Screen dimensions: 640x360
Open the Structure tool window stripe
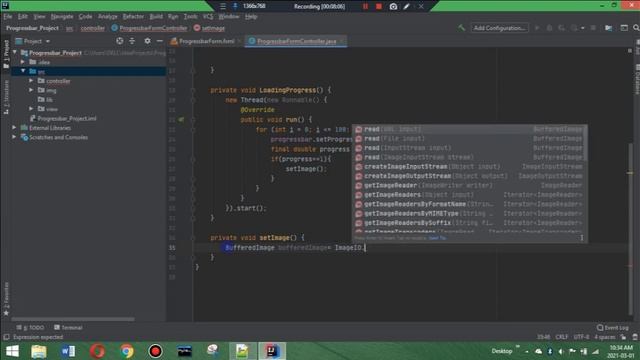pos(6,97)
